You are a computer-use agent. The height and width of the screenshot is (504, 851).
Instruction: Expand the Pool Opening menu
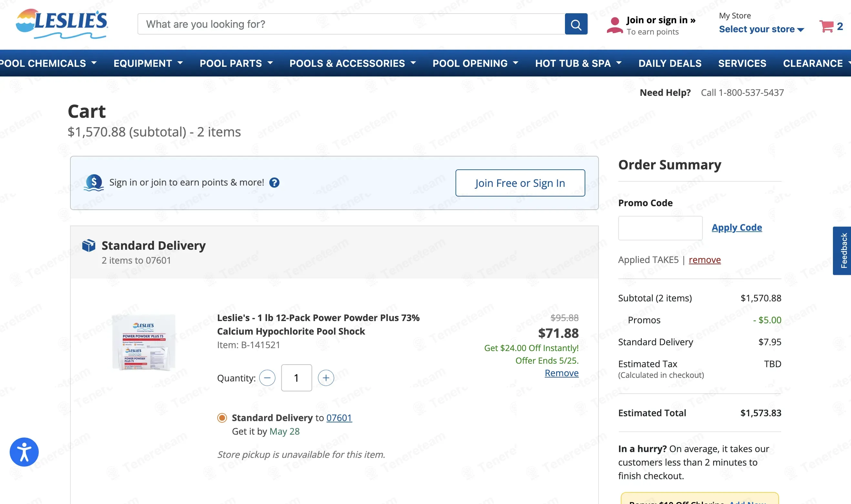point(475,63)
